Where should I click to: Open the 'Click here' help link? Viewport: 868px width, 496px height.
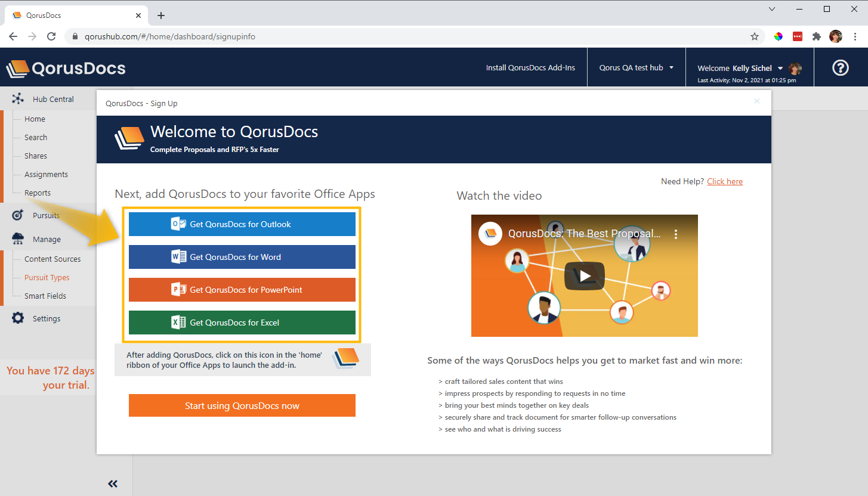point(725,181)
